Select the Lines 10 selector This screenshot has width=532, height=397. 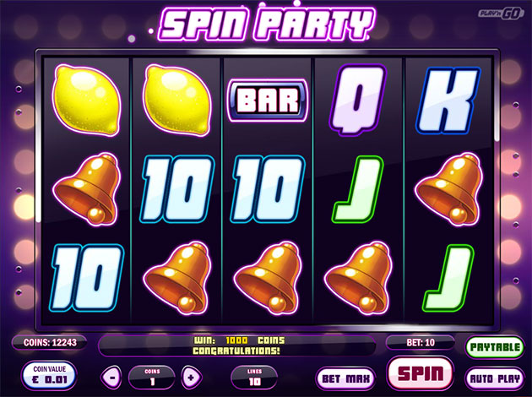click(x=254, y=378)
